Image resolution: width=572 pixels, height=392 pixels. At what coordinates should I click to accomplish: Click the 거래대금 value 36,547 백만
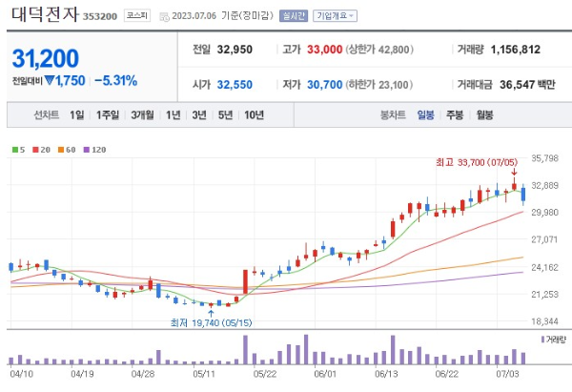tap(527, 85)
